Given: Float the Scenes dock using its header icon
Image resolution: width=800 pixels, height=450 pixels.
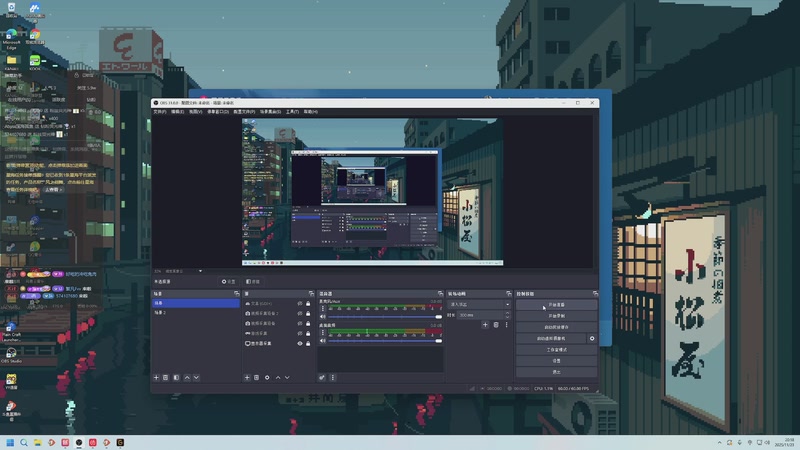Looking at the screenshot, I should (x=236, y=294).
